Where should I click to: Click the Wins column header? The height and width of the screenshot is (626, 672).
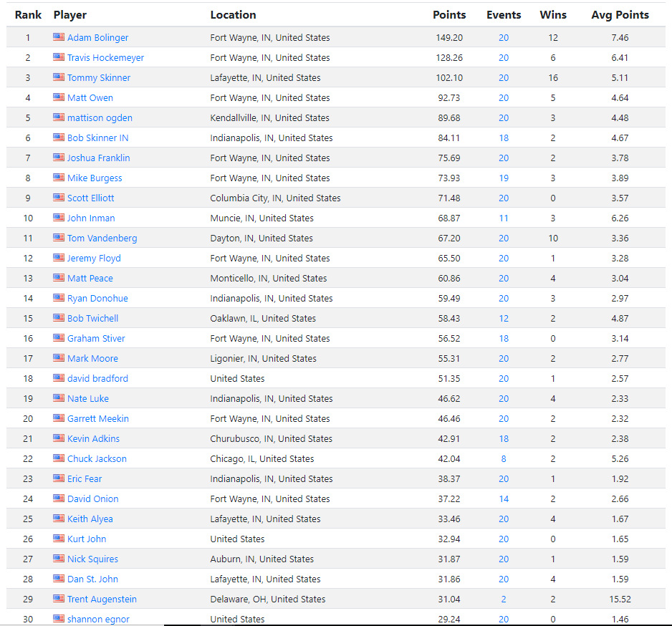(x=553, y=15)
